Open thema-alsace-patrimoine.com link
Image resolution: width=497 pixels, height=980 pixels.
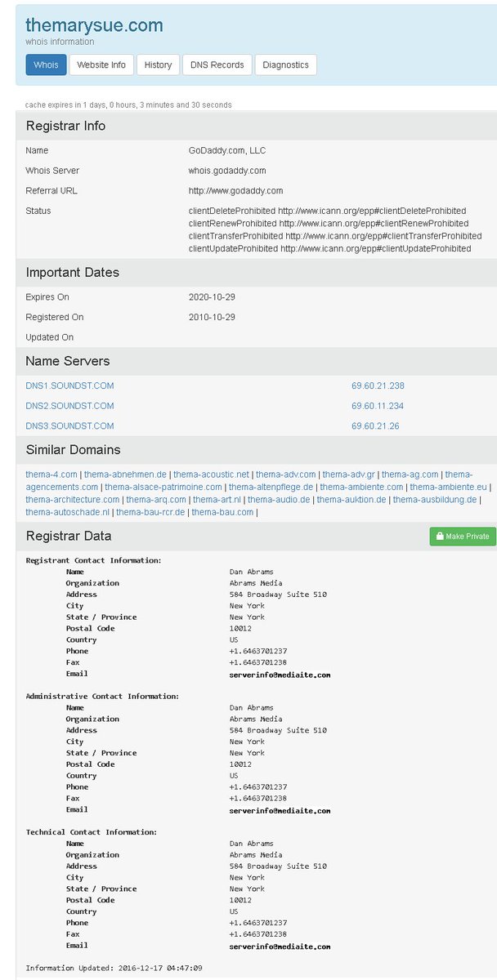tap(163, 487)
